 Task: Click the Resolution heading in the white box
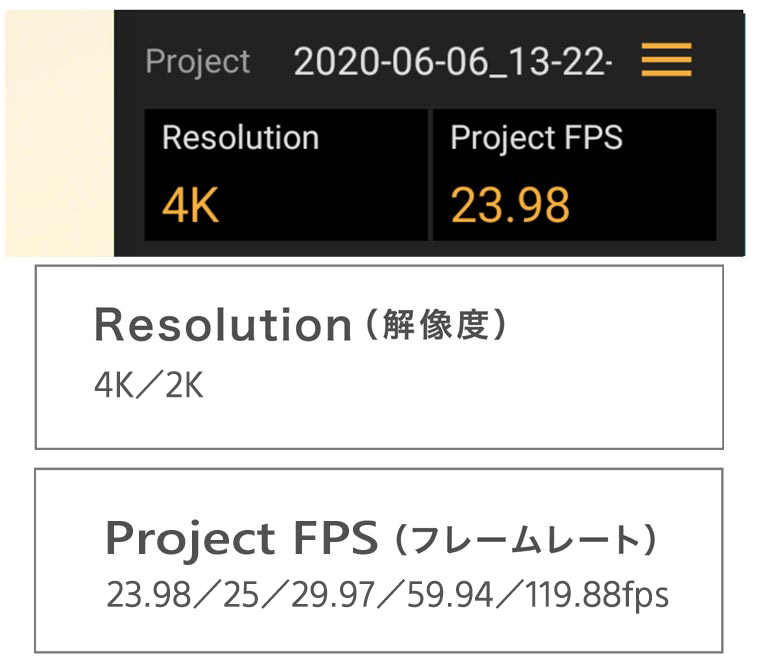tap(223, 326)
